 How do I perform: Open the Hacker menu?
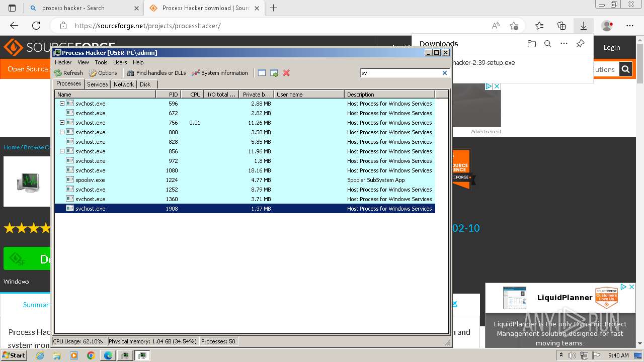63,62
